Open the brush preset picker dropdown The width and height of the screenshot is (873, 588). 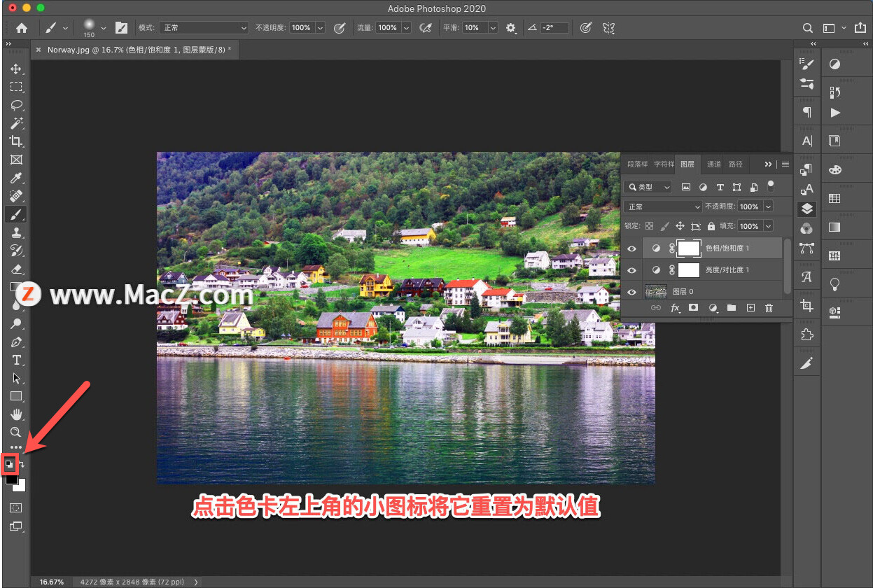[x=103, y=28]
